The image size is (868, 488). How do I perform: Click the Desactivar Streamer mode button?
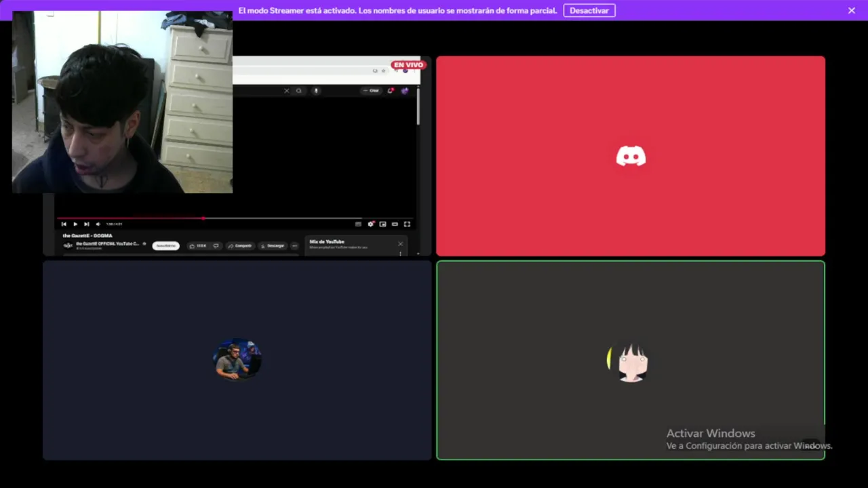pos(589,10)
